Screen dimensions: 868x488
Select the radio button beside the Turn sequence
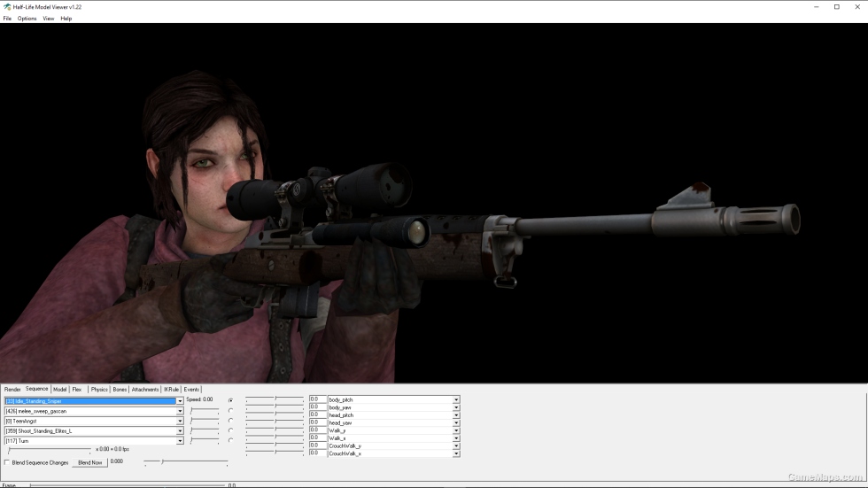pos(231,440)
